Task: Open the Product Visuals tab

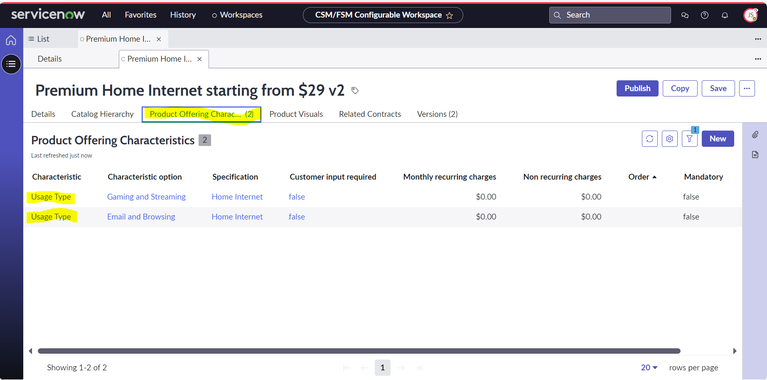Action: click(x=296, y=114)
